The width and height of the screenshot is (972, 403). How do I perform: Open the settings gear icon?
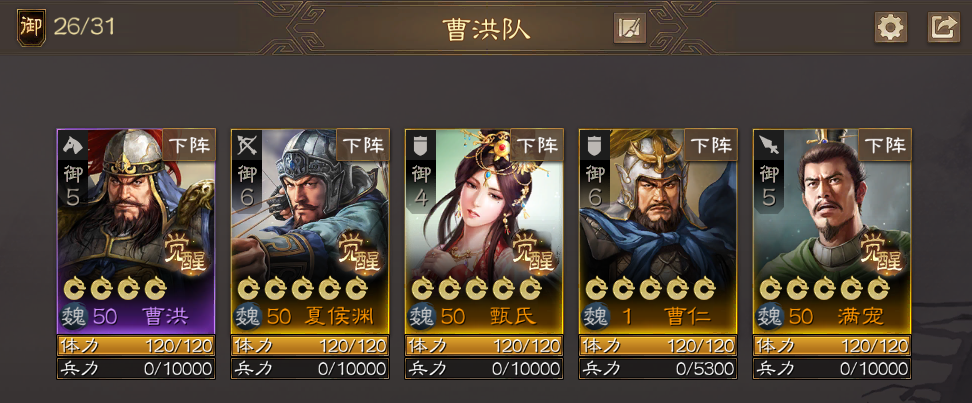[890, 27]
